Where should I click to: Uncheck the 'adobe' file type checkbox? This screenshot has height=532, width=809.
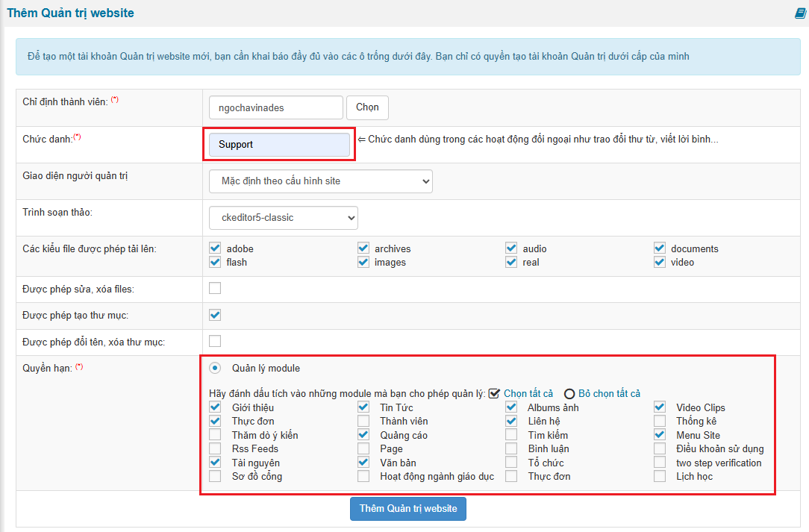coord(215,248)
